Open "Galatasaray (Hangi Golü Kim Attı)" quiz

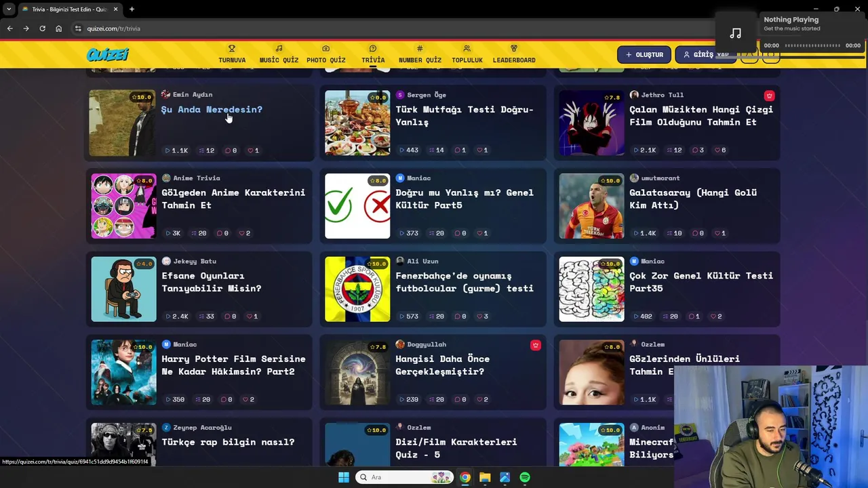tap(693, 199)
